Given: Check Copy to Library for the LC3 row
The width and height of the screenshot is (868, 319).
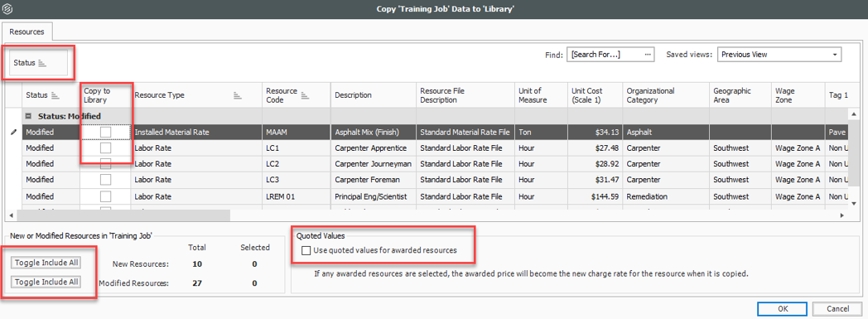Looking at the screenshot, I should click(x=106, y=180).
